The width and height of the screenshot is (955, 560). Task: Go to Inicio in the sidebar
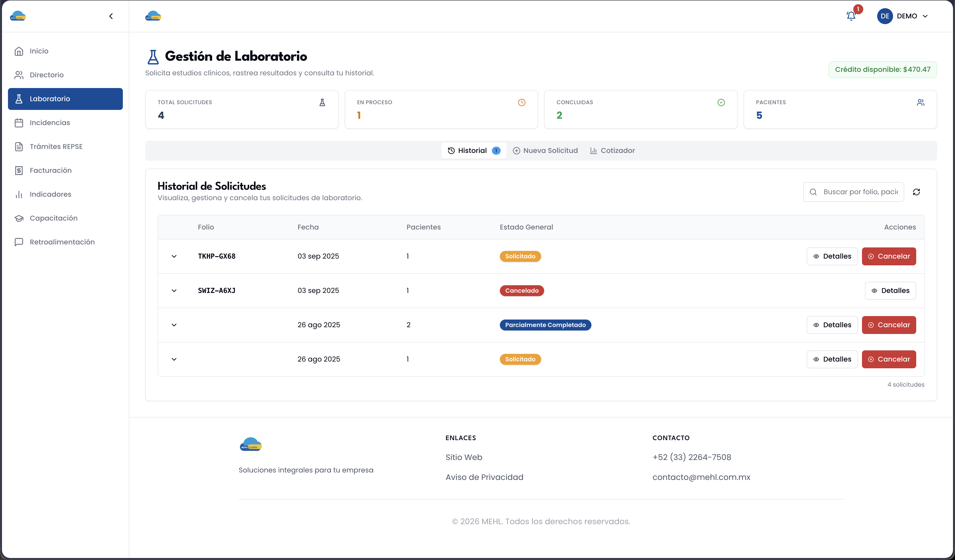65,51
